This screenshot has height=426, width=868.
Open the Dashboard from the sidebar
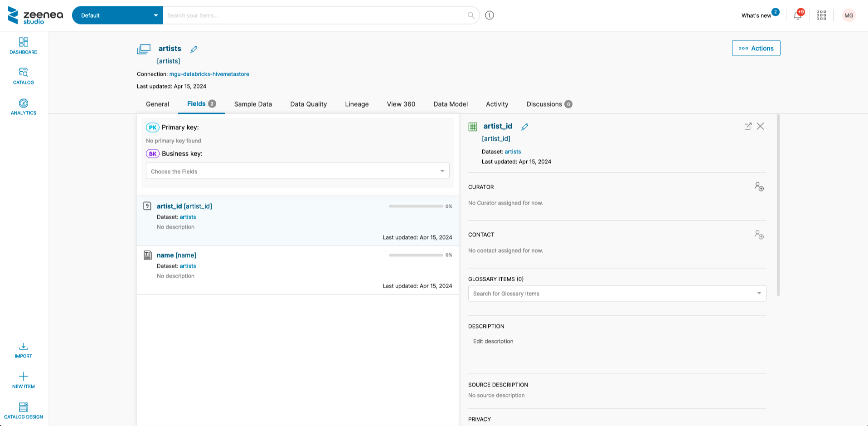[24, 46]
